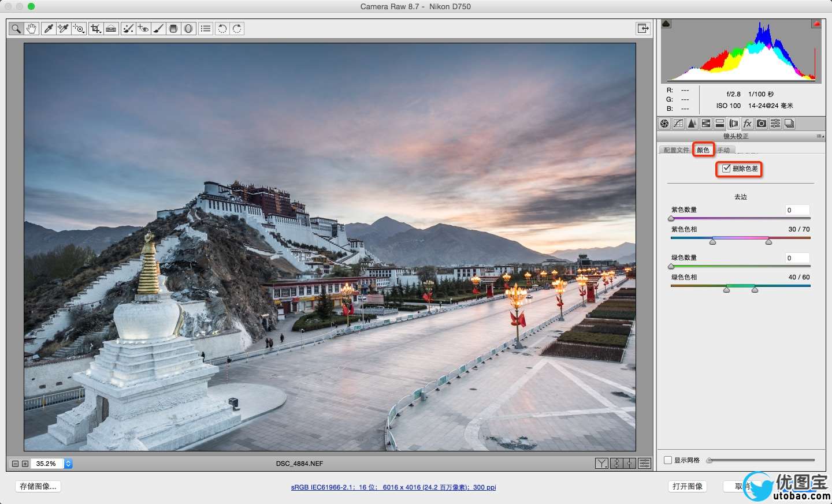Toggle highlight clipping warning in histogram
Image resolution: width=832 pixels, height=504 pixels.
point(816,24)
